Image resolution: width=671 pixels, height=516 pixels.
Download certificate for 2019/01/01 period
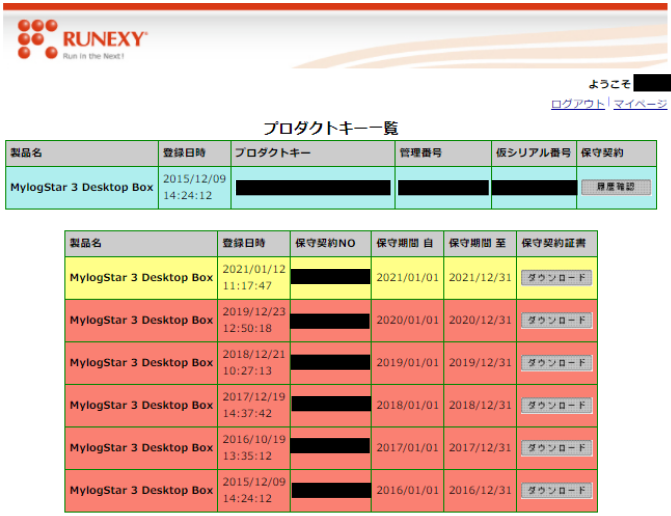pos(556,363)
